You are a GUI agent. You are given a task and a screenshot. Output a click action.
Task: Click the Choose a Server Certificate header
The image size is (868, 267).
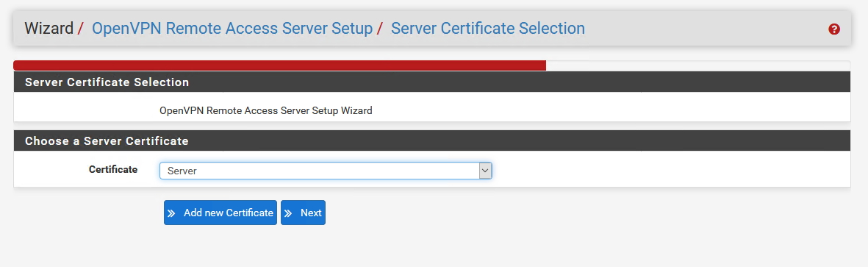(431, 140)
